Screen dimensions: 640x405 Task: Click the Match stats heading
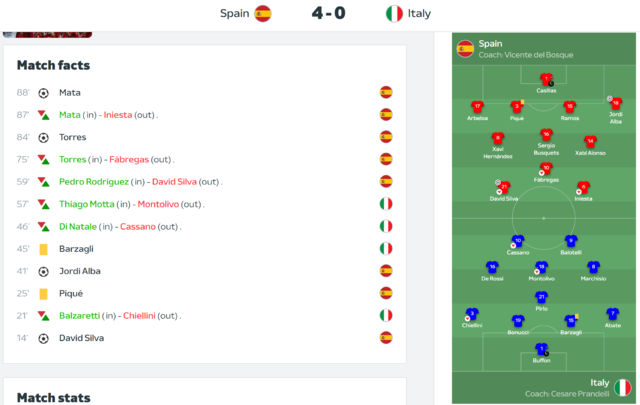pyautogui.click(x=53, y=398)
